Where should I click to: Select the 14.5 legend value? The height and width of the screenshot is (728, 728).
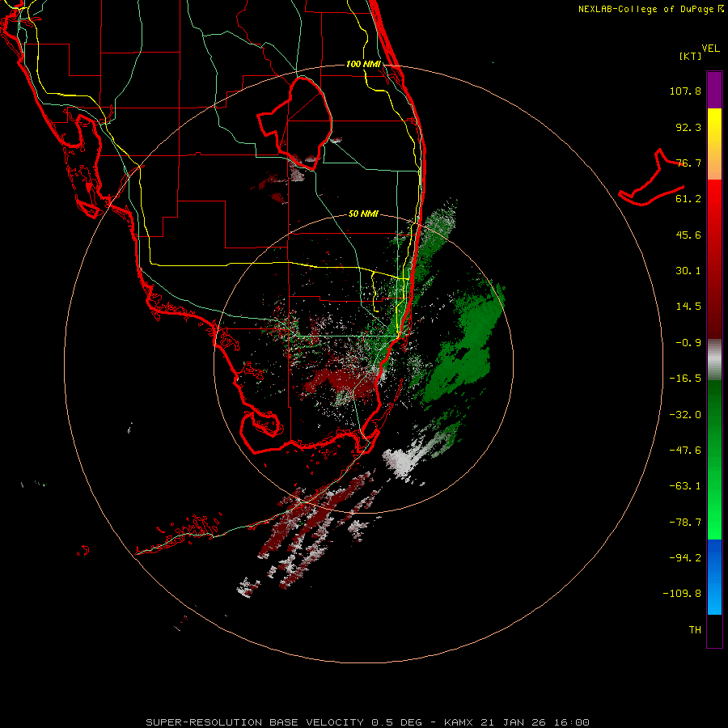tap(688, 307)
